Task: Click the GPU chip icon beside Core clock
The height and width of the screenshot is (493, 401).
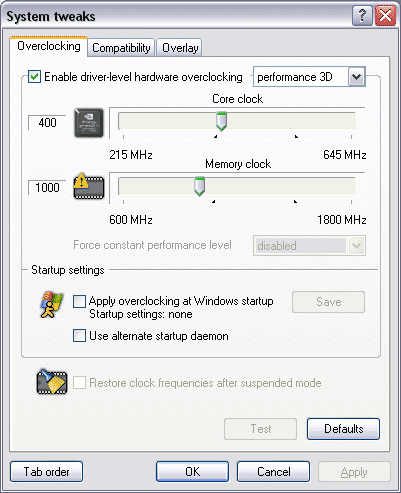Action: point(89,123)
